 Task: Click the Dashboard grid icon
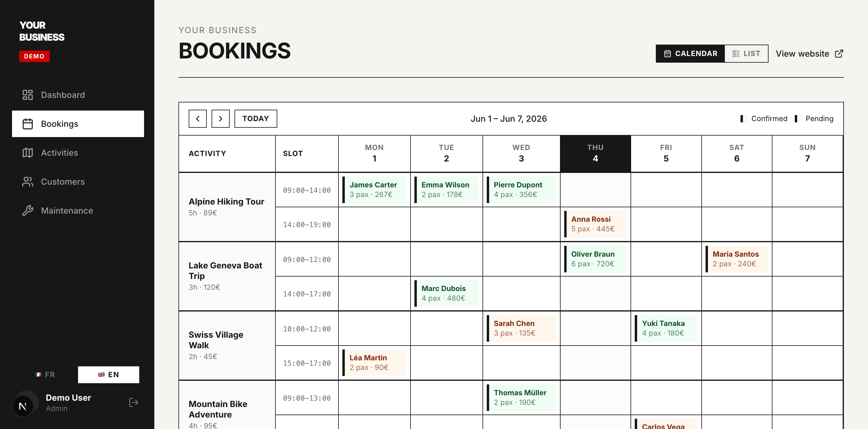(x=28, y=95)
